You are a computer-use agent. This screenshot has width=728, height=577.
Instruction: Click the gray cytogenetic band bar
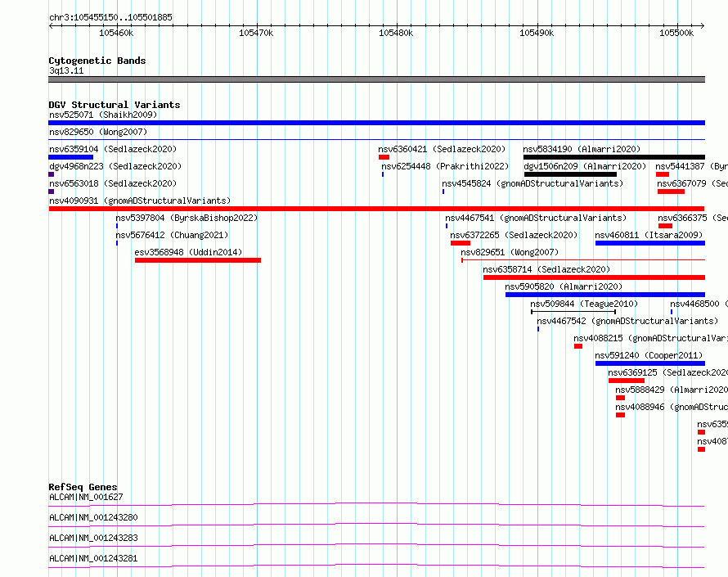376,79
